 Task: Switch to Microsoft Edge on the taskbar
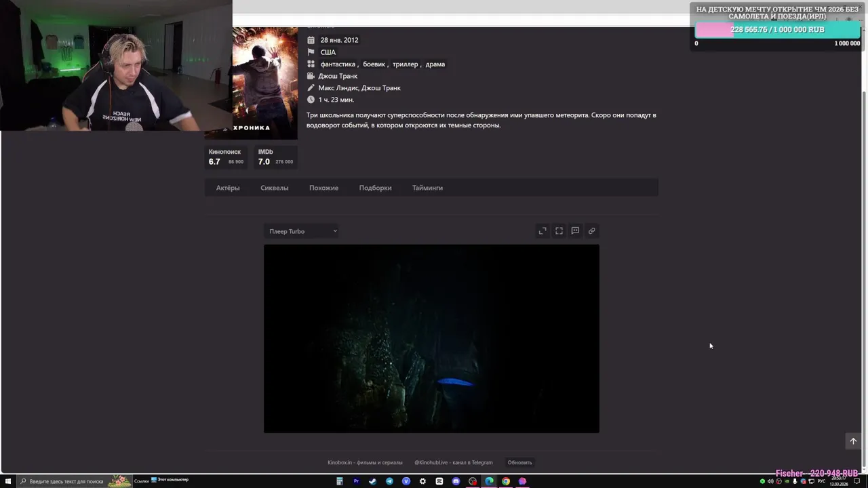[489, 481]
